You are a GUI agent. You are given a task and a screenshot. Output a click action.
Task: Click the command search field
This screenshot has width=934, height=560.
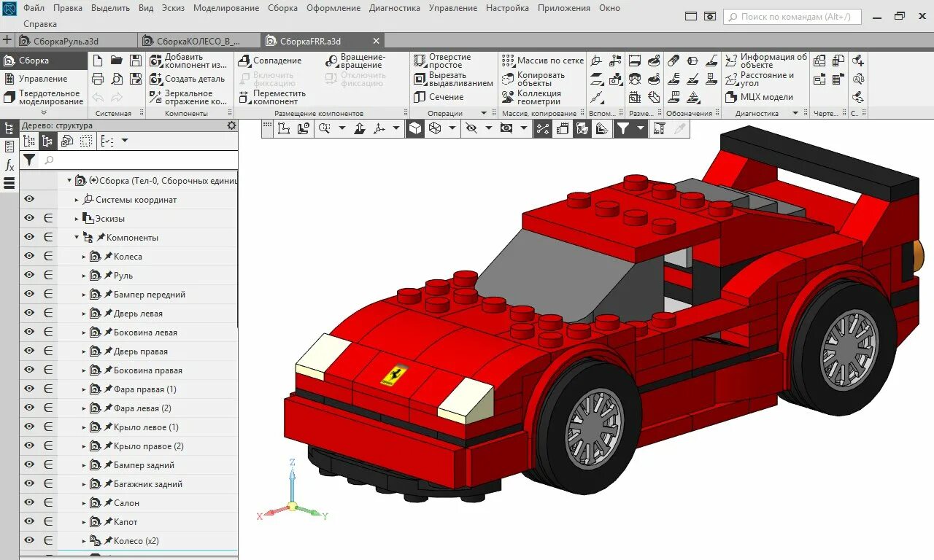click(792, 16)
